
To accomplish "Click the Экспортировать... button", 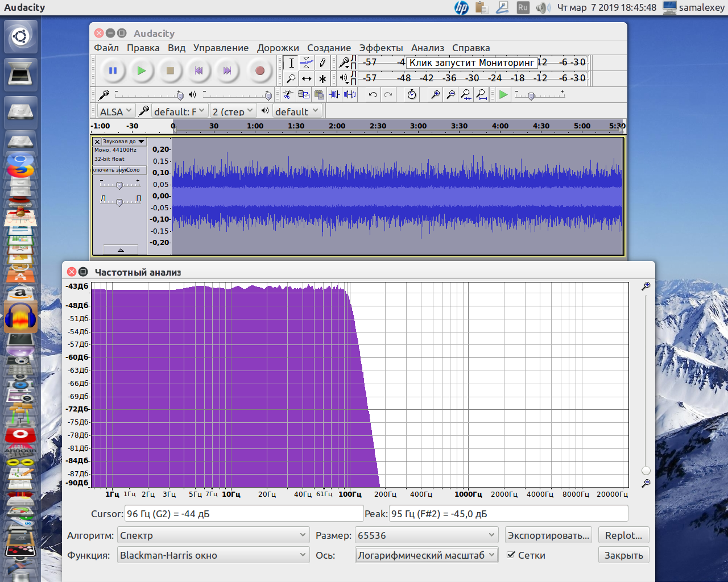I will click(548, 535).
